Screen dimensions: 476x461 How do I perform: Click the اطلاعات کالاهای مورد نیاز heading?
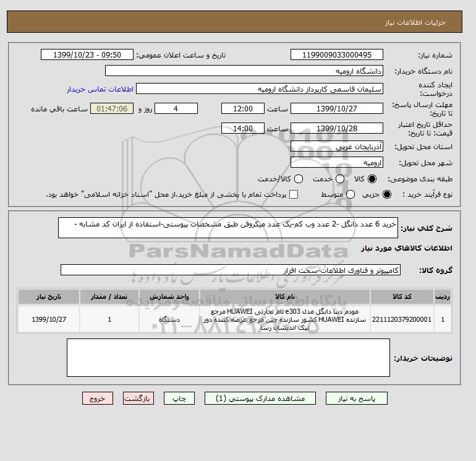[x=407, y=248]
